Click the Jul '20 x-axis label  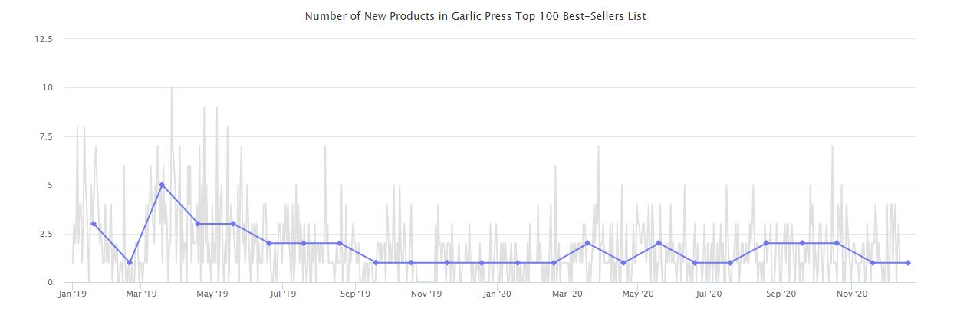[709, 294]
